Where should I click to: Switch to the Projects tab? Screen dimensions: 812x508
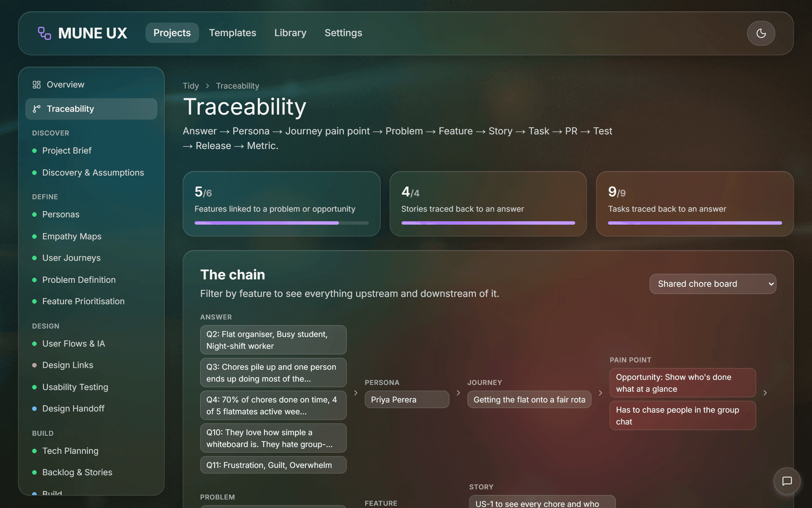coord(172,33)
